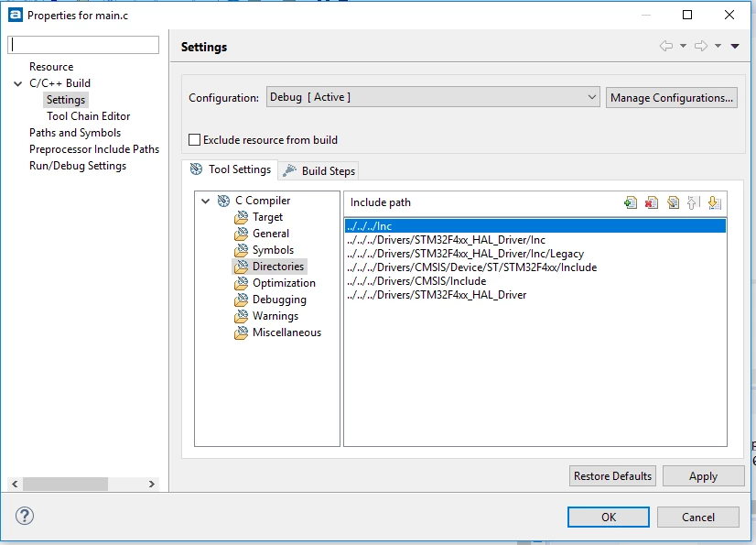Open Paths and Symbols page
This screenshot has width=756, height=545.
coord(75,133)
